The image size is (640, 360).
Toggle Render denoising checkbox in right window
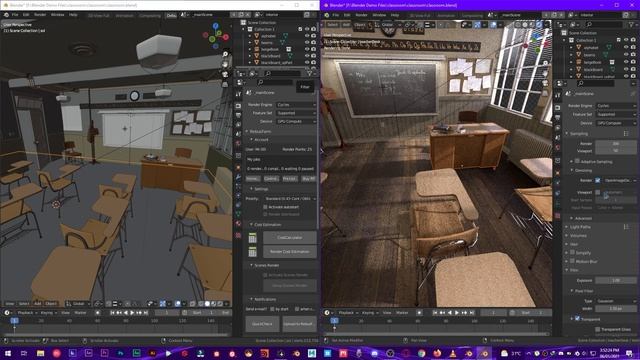point(598,180)
